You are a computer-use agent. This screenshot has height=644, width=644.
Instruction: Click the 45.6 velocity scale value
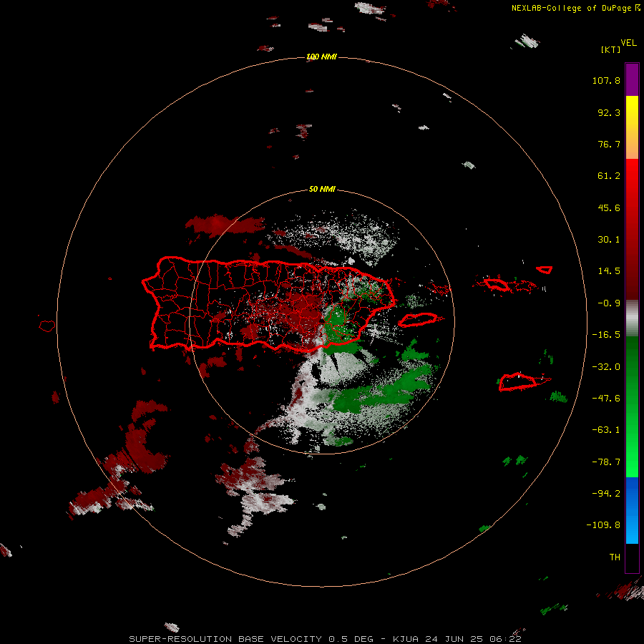click(x=609, y=208)
